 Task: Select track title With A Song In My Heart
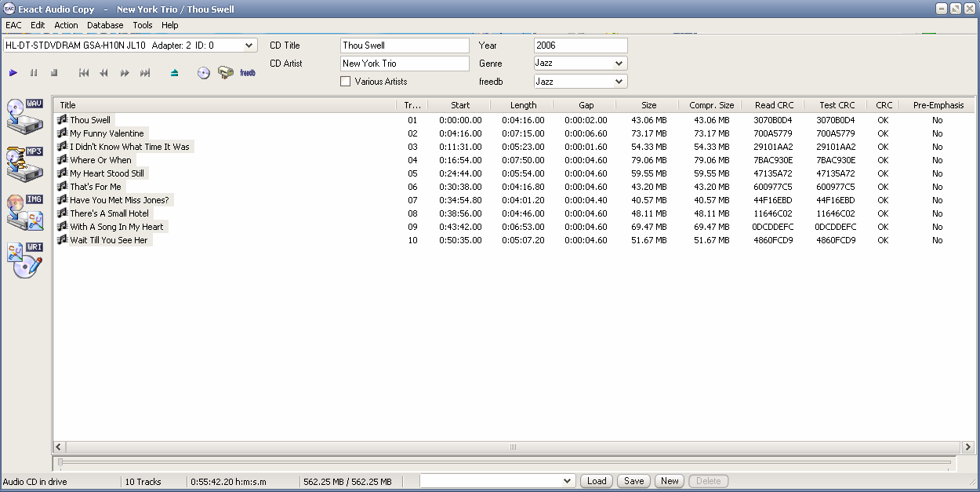click(x=117, y=227)
